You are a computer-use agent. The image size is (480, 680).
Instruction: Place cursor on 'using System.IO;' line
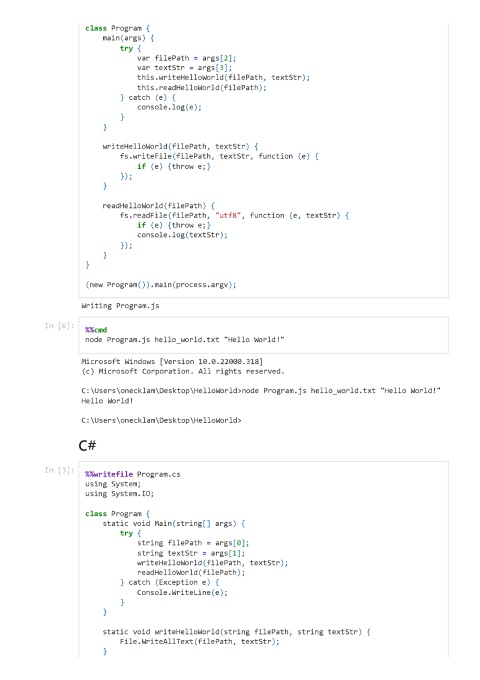click(x=120, y=494)
